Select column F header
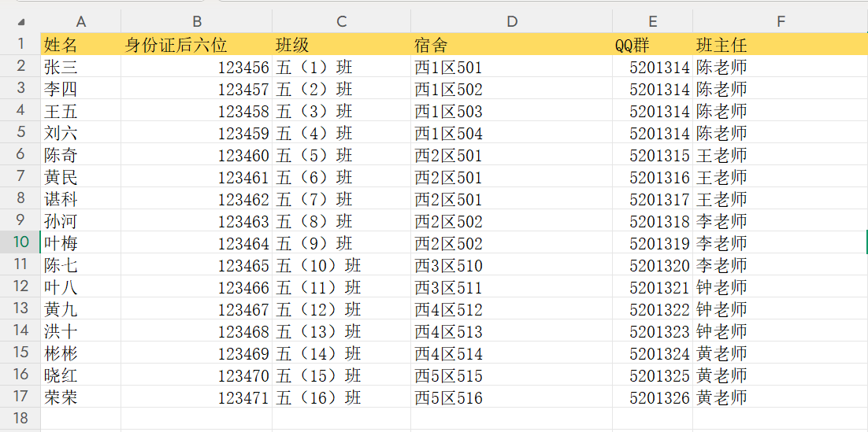Image resolution: width=868 pixels, height=432 pixels. (781, 21)
